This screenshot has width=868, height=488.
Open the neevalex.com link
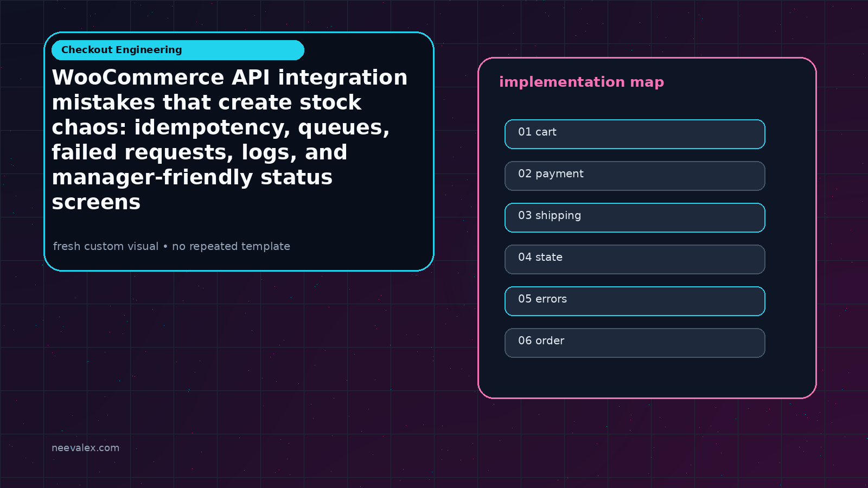click(85, 448)
